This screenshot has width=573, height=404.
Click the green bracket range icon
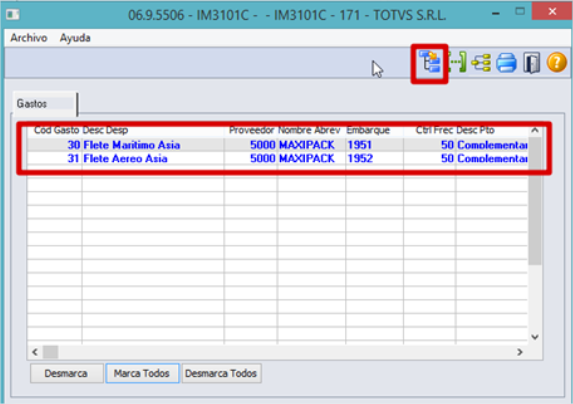[x=457, y=62]
